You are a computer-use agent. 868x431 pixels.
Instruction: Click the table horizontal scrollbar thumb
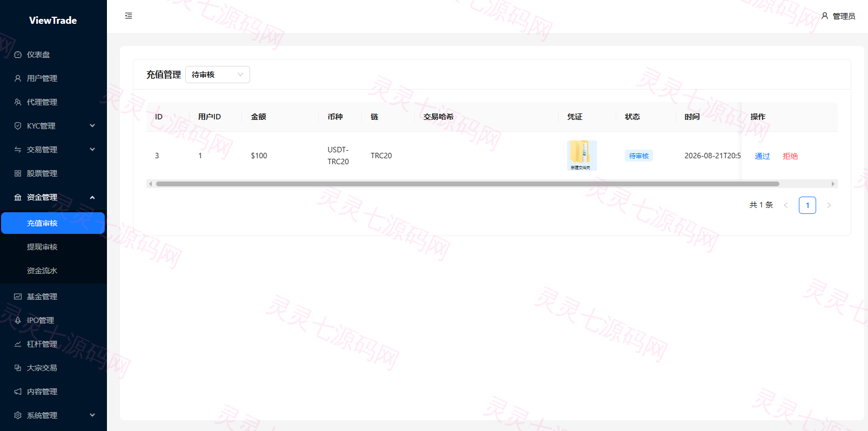coord(468,184)
